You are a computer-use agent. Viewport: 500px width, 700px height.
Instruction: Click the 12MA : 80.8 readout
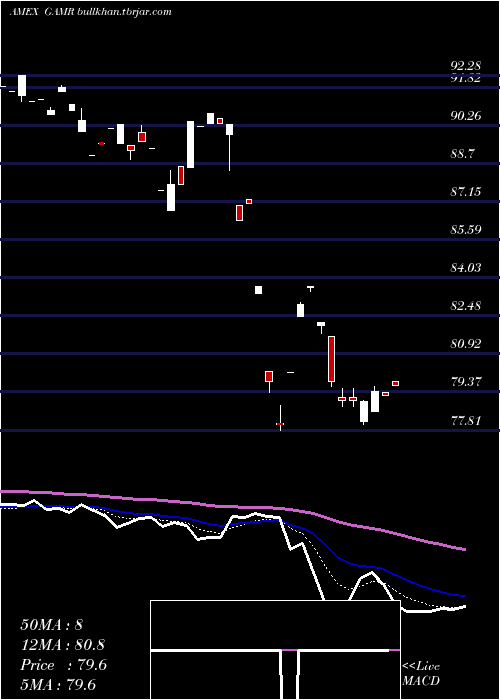coord(63,645)
